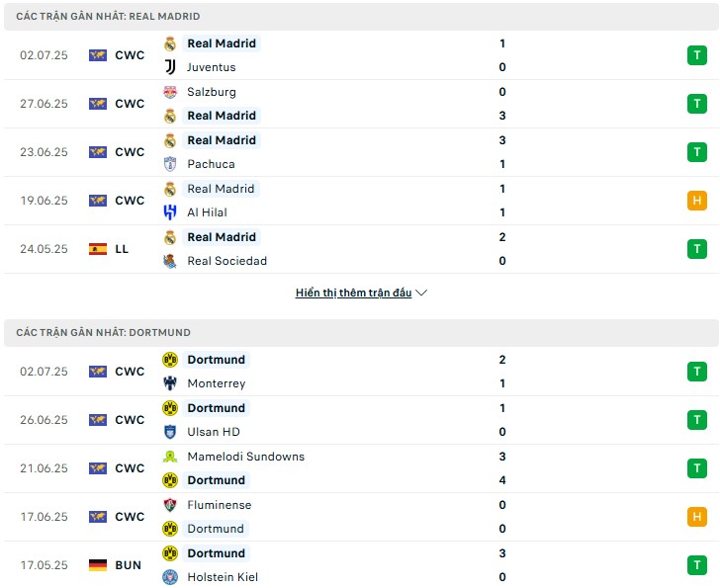This screenshot has width=720, height=588.
Task: Click the Salzburg club logo
Action: [170, 92]
